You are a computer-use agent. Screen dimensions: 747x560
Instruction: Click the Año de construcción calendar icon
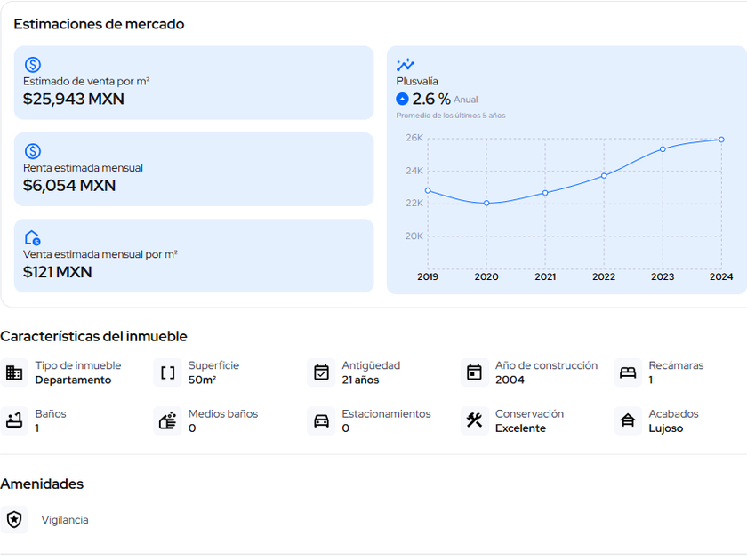coord(475,372)
